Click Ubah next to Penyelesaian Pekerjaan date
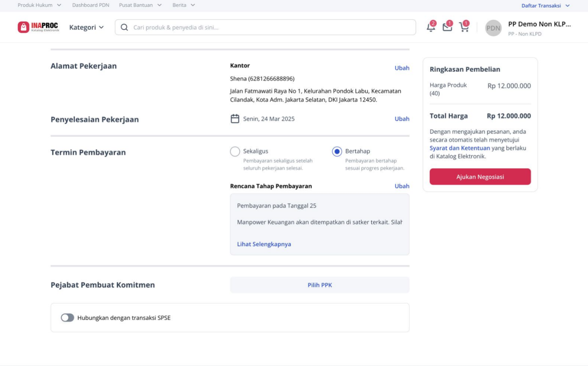 pos(402,119)
